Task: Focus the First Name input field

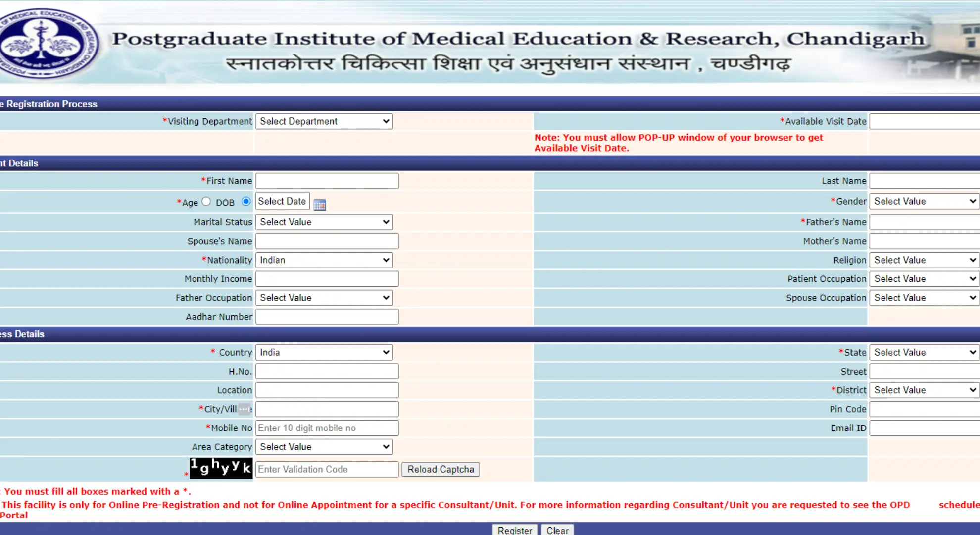Action: pyautogui.click(x=327, y=181)
